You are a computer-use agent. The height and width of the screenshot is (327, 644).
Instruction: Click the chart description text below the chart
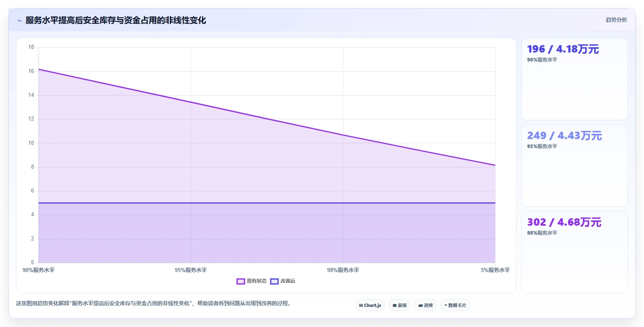(x=153, y=304)
